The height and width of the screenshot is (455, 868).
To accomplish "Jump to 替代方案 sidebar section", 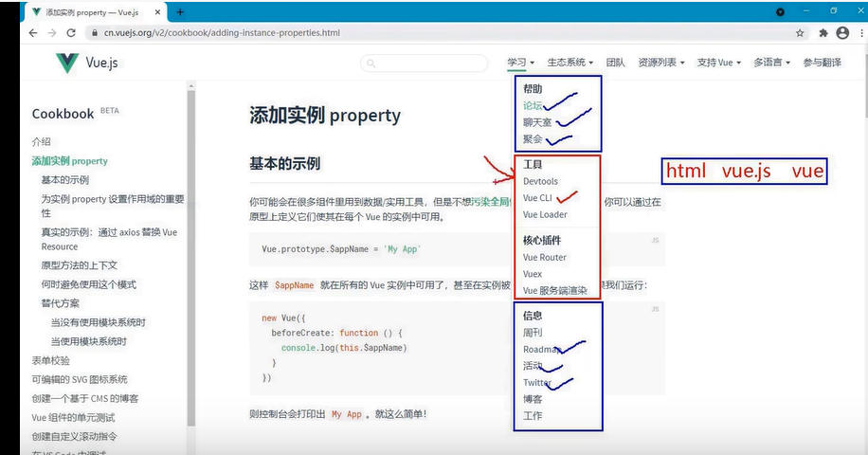I will coord(61,303).
